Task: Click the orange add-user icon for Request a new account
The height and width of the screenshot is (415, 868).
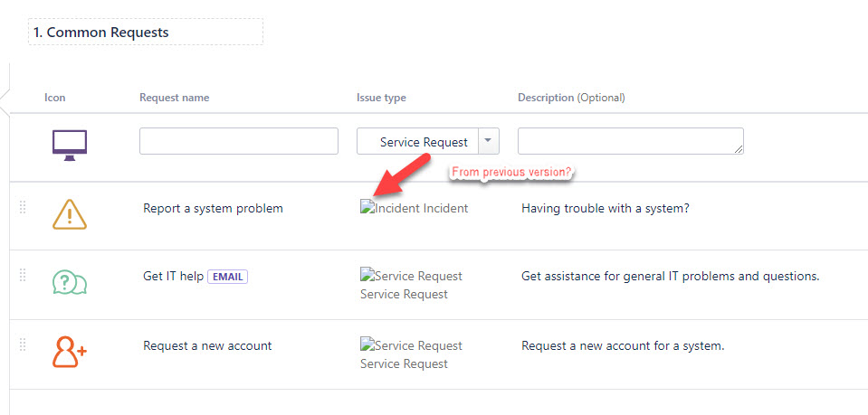Action: 70,352
